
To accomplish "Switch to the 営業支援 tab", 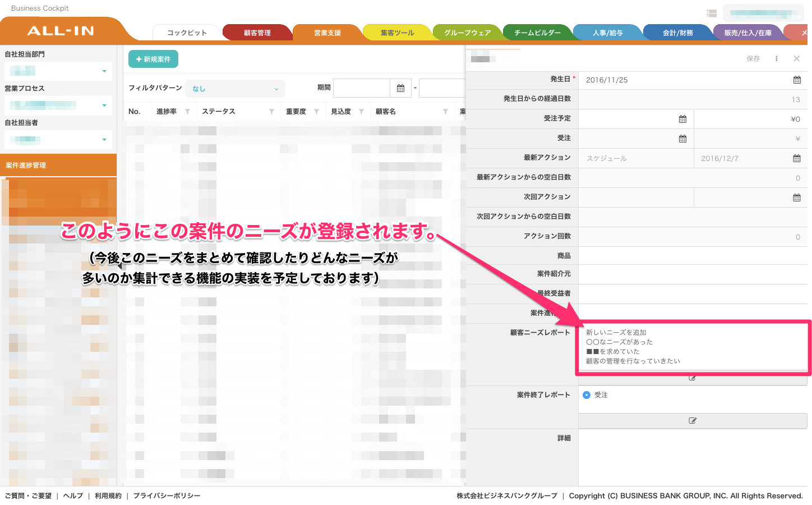I will pyautogui.click(x=327, y=33).
